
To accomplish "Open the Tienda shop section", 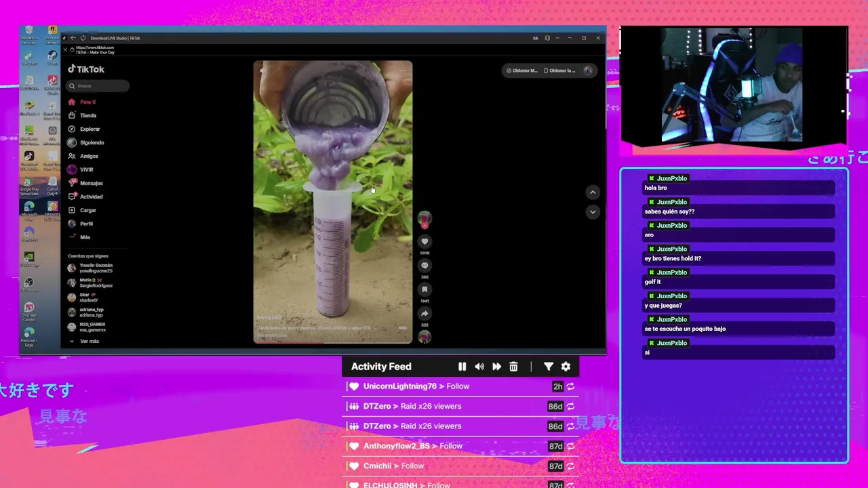I will coord(82,115).
